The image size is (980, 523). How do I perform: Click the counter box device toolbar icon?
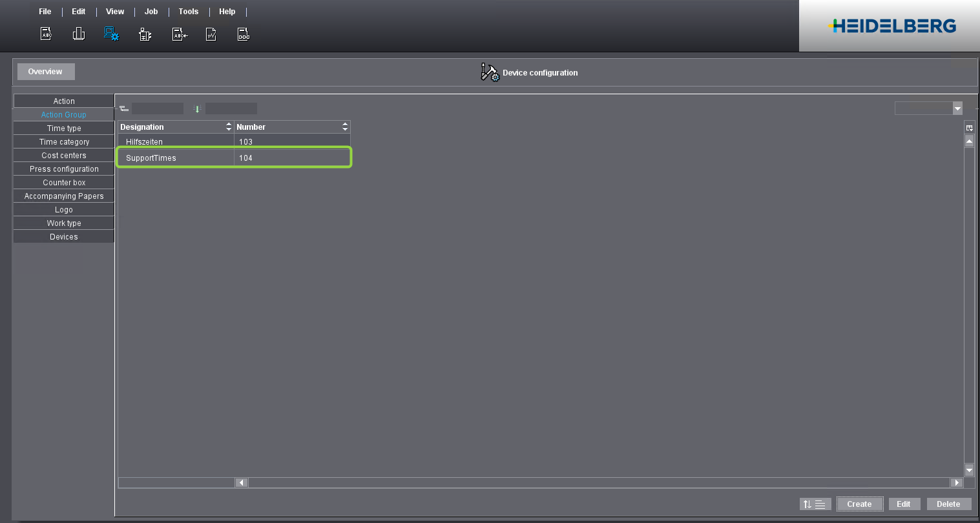coord(145,34)
